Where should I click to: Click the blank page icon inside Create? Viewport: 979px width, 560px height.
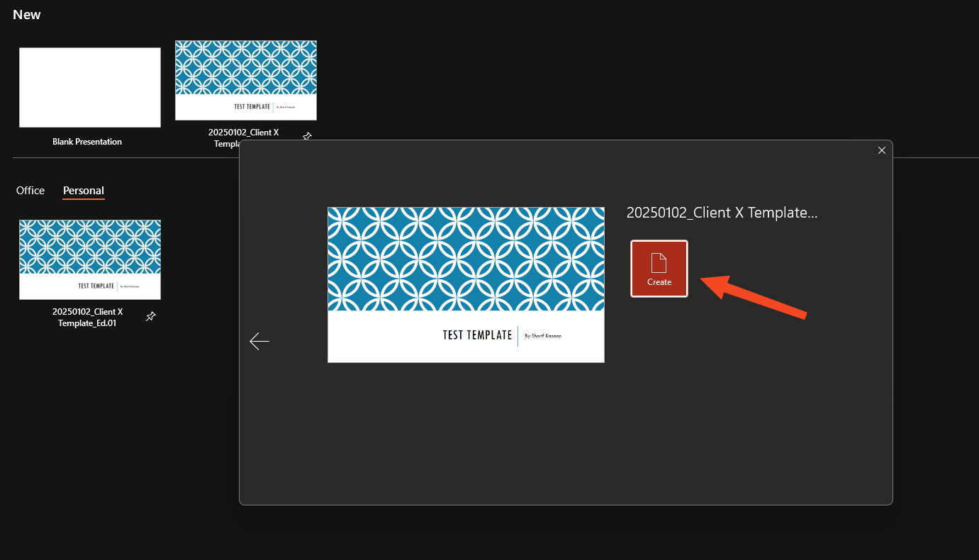(x=659, y=263)
